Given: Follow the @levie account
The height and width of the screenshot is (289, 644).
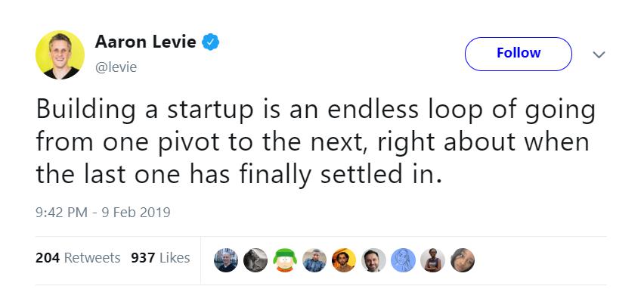Looking at the screenshot, I should (519, 54).
